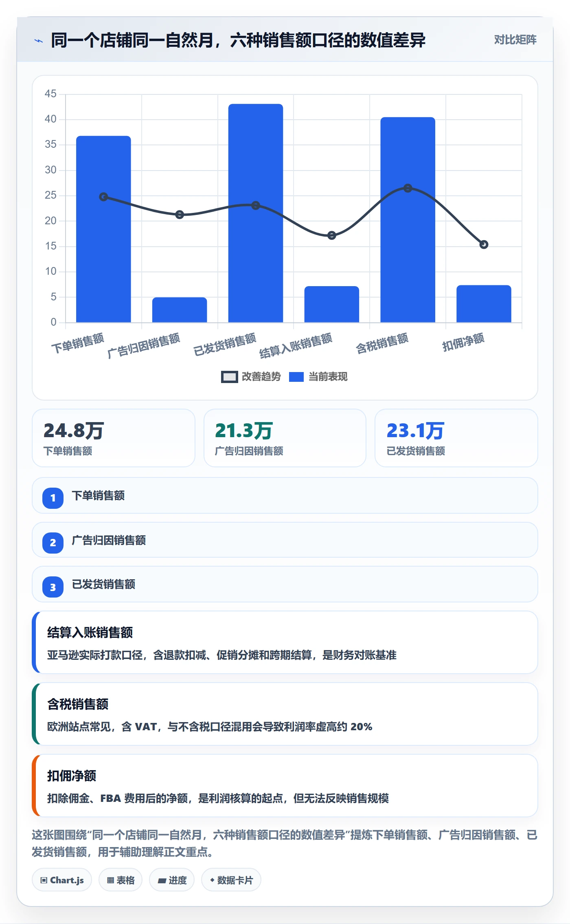570x924 pixels.
Task: Click x-axis label 含税销售额
Action: tap(382, 343)
